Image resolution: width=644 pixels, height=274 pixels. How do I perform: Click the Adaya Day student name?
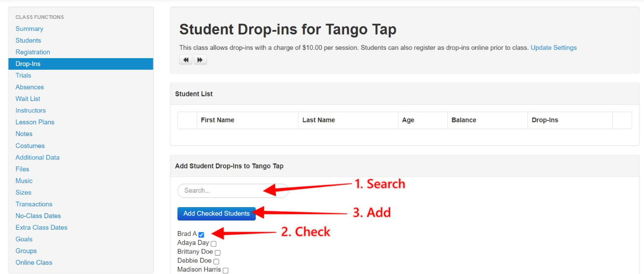[193, 243]
